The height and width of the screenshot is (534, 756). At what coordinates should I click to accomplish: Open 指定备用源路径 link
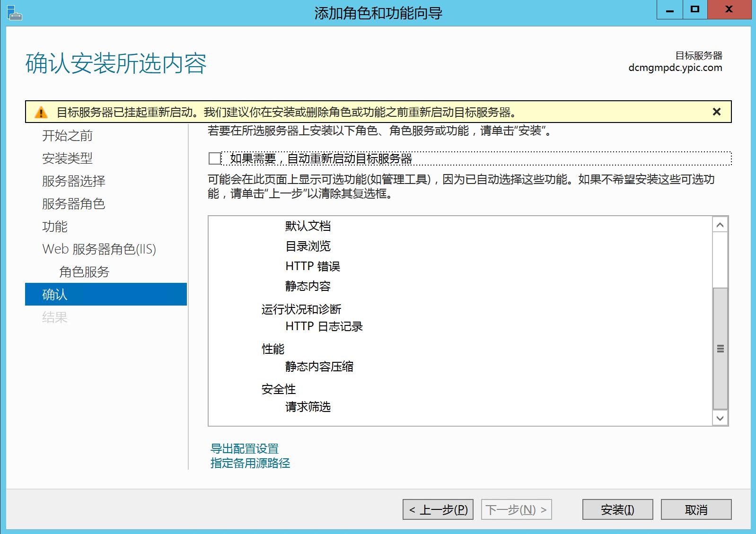(x=250, y=463)
